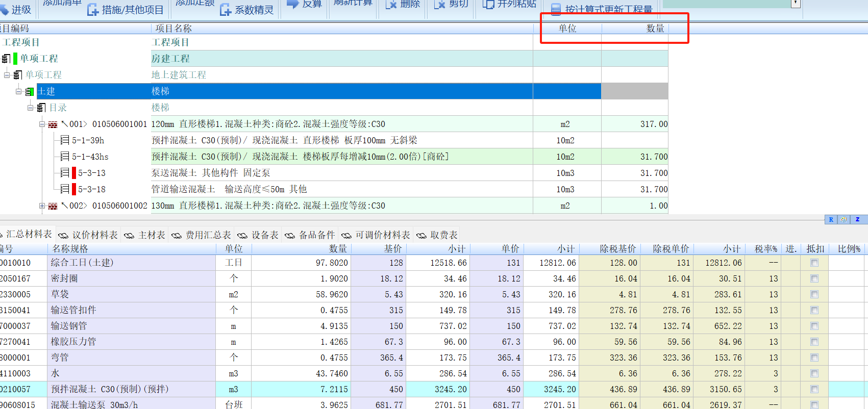Switch to the 可调价材料表 tab

376,235
